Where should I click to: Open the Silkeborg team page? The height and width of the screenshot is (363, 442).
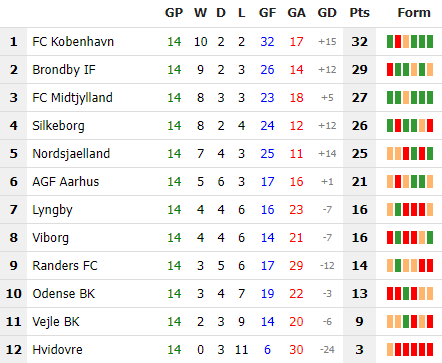[58, 126]
